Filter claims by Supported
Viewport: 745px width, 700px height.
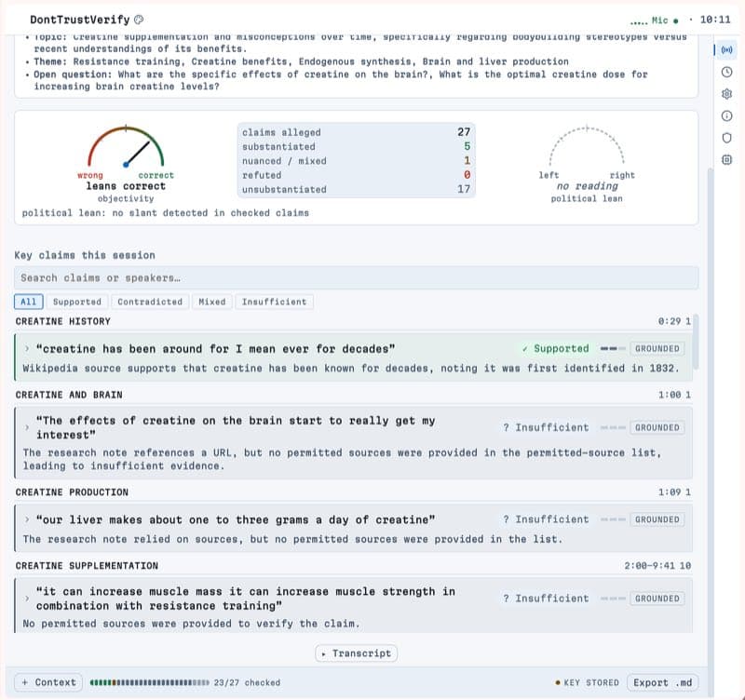click(77, 302)
